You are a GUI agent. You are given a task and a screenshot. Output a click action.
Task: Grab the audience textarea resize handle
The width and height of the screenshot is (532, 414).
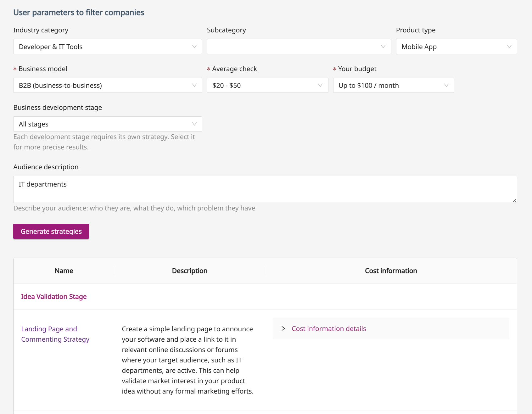click(514, 200)
